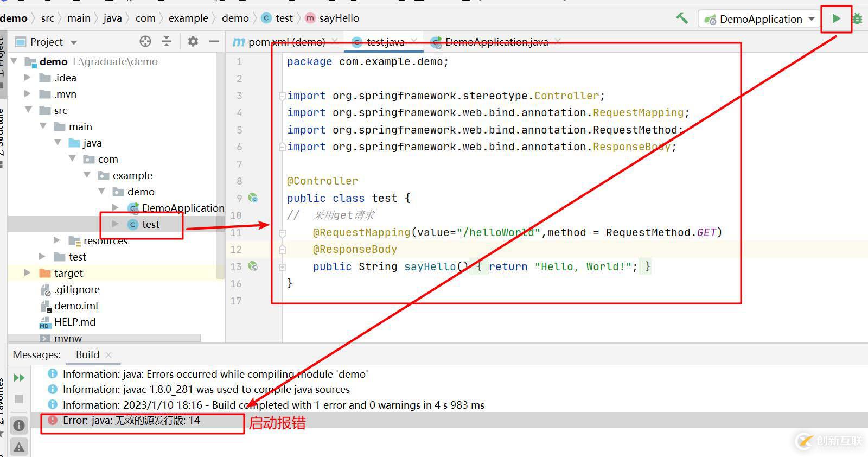Collapse the src folder in project tree
The image size is (868, 457).
click(29, 110)
